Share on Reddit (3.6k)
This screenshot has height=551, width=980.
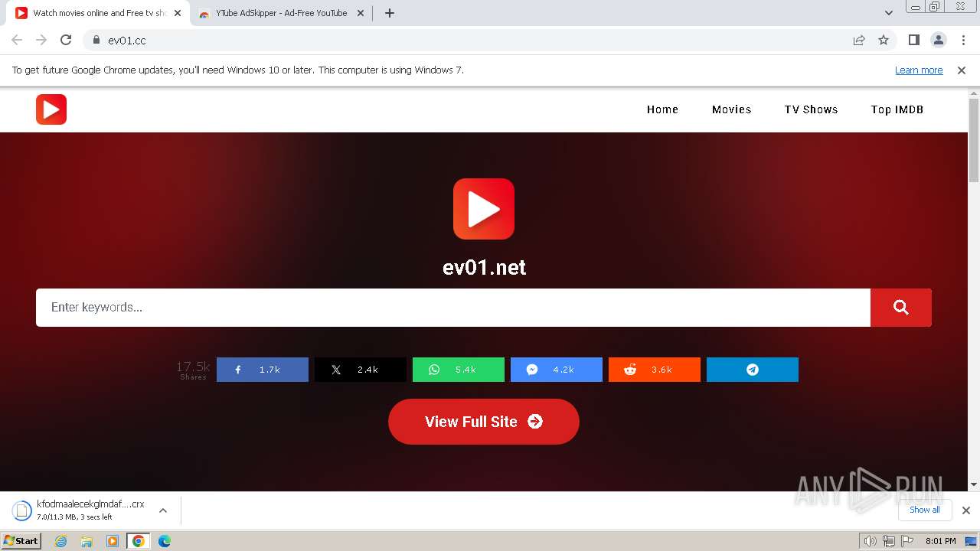655,370
